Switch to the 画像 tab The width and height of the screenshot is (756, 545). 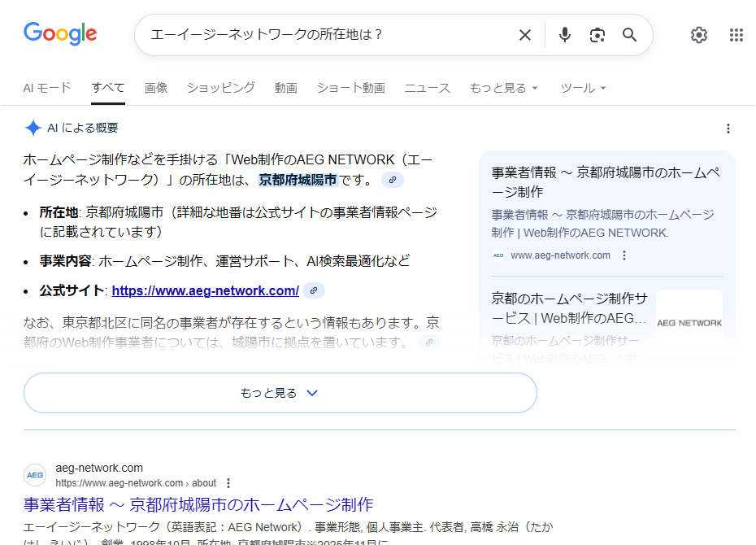pyautogui.click(x=156, y=88)
